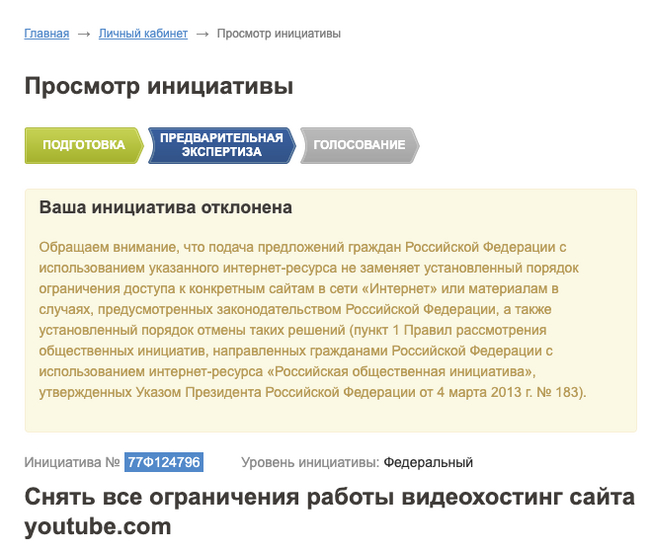The height and width of the screenshot is (552, 650).
Task: Click the highlighted initiative number 77Ф124796
Action: pos(164,462)
